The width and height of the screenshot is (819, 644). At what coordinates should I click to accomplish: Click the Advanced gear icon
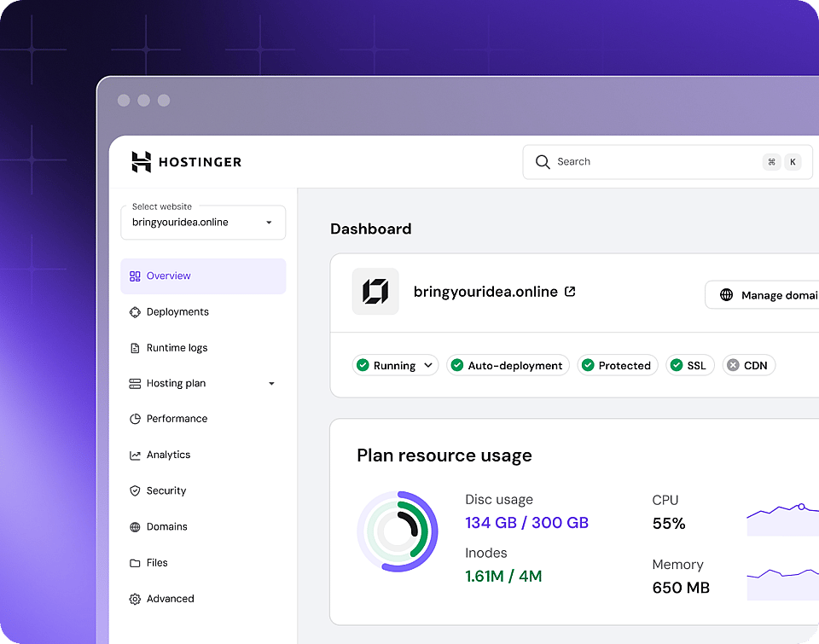(x=135, y=599)
